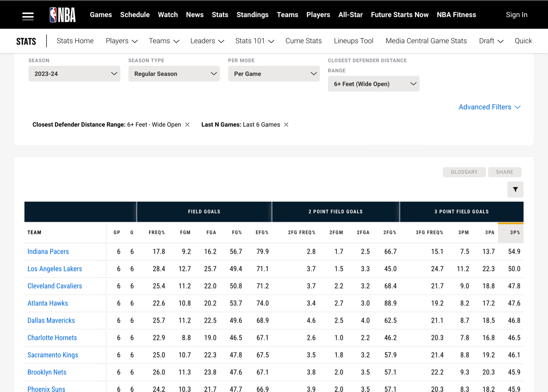548x392 pixels.
Task: Sort table by 3PA column
Action: coord(489,232)
